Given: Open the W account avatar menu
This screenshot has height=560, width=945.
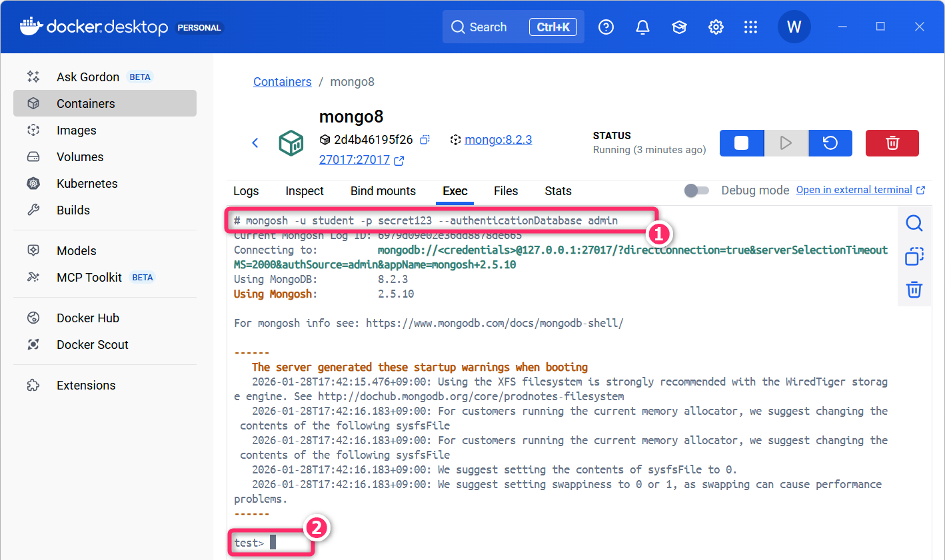Looking at the screenshot, I should coord(794,27).
